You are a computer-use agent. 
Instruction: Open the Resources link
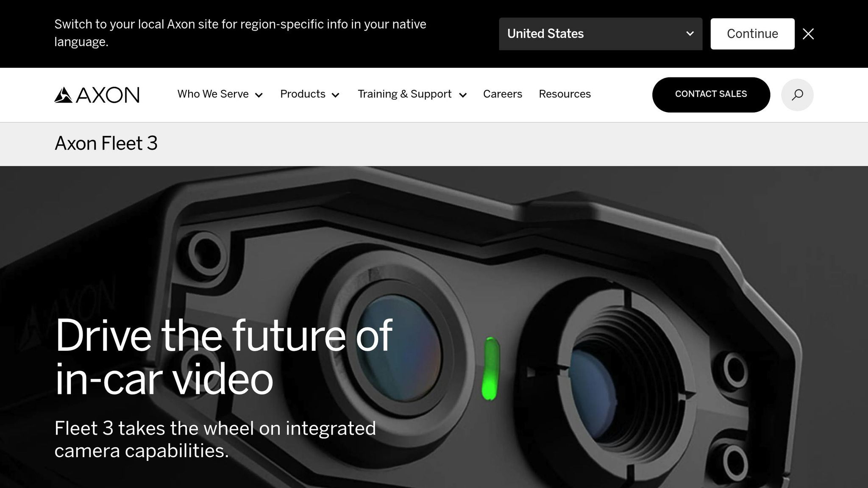click(x=565, y=94)
